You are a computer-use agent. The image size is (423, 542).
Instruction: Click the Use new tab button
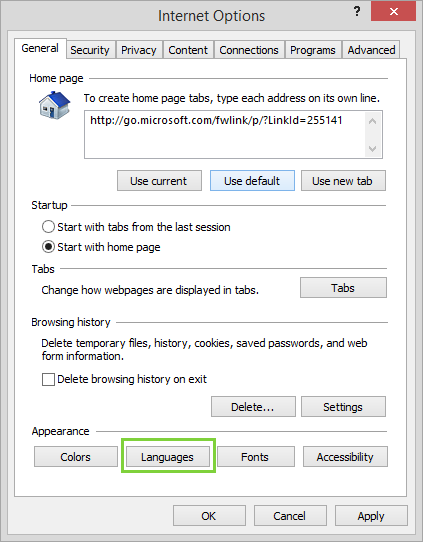click(343, 181)
